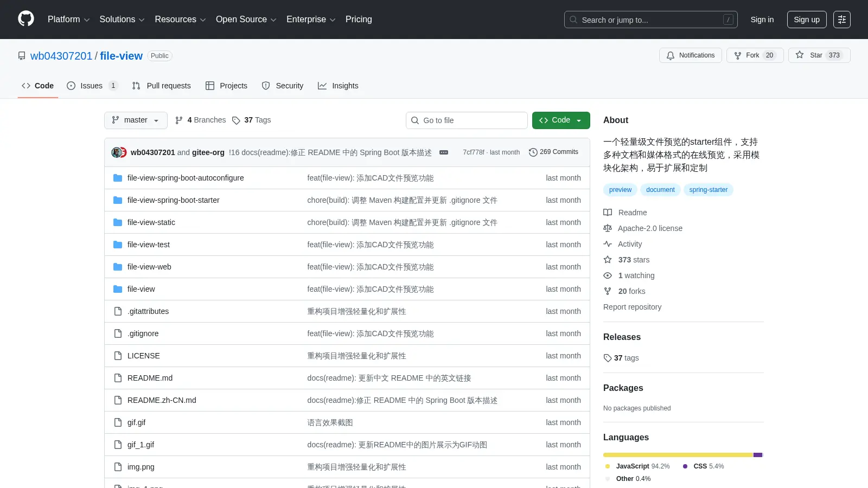Click the preview topic tag
868x488 pixels.
click(620, 190)
